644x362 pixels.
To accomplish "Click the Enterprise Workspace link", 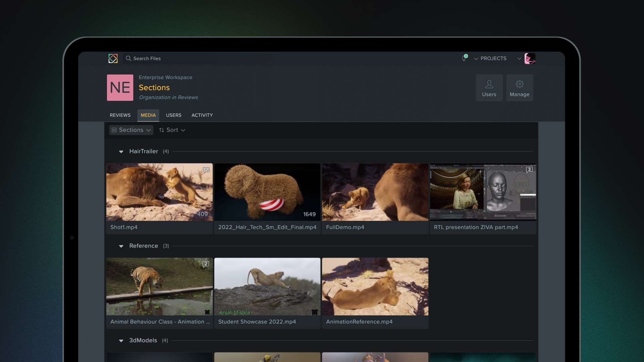I will pyautogui.click(x=165, y=77).
